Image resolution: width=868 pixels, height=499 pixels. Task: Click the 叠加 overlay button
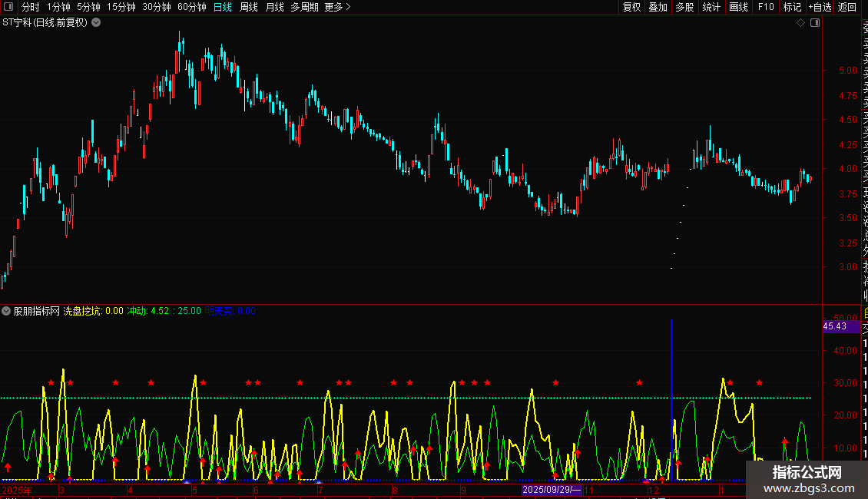[658, 7]
